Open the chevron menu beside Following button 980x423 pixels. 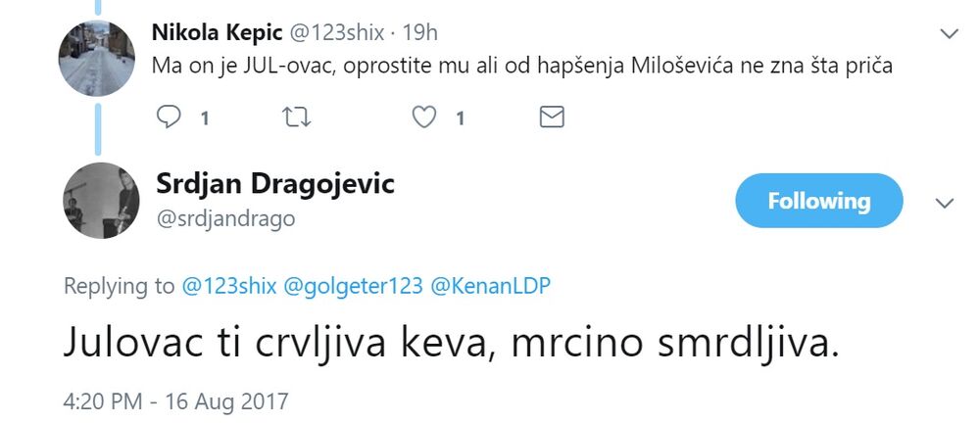[x=945, y=203]
